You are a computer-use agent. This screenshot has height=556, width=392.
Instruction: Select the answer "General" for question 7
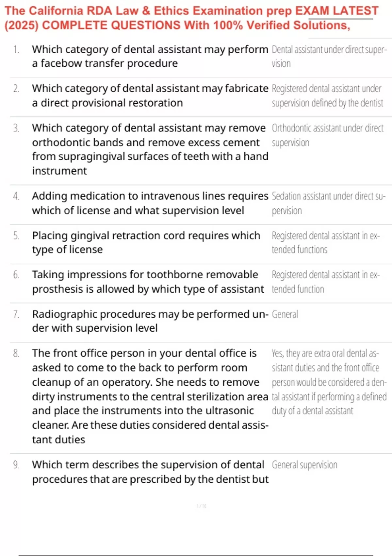[x=285, y=314]
